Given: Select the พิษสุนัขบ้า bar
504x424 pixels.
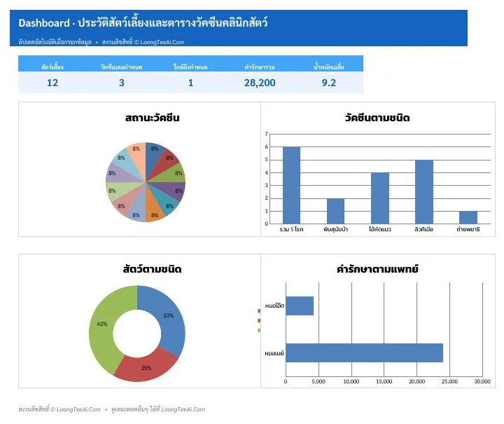Looking at the screenshot, I should pos(335,211).
